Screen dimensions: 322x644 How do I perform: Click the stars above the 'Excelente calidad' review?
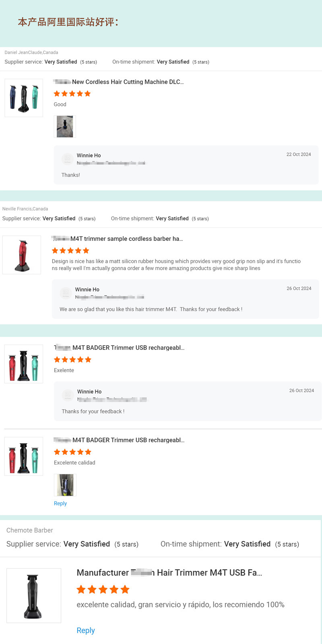pyautogui.click(x=72, y=452)
